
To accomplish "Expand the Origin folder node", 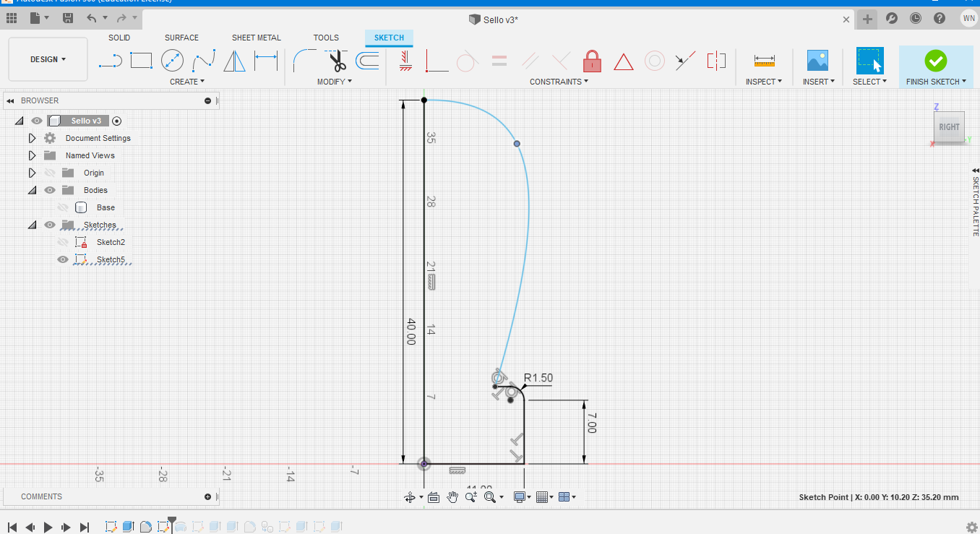I will [32, 173].
